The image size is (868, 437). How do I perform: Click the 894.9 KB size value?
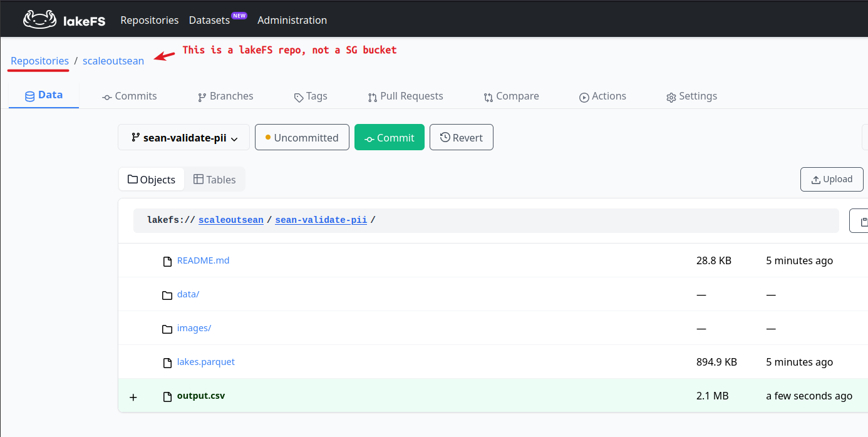tap(716, 362)
